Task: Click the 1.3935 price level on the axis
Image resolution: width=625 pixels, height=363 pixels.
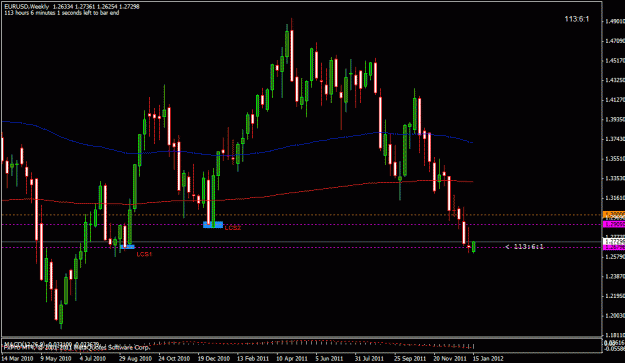Action: coord(615,119)
